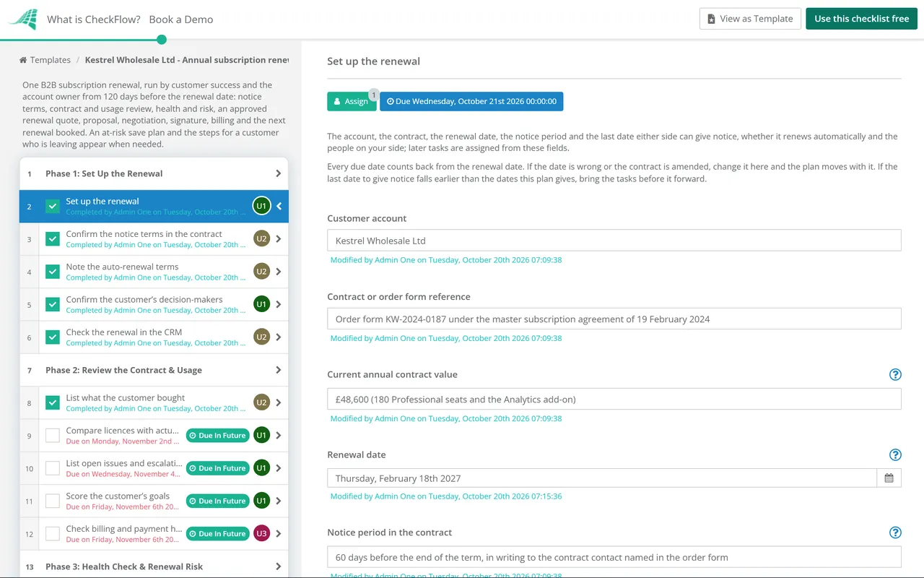
Task: Click the Kestrel Wholesale Ltd breadcrumb title
Action: [x=187, y=60]
